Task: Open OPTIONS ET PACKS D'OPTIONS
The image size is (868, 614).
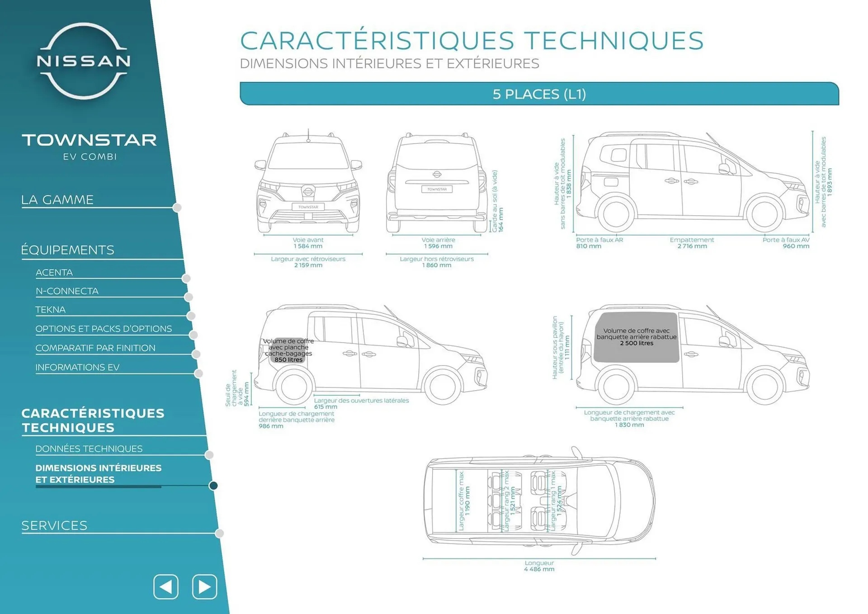Action: [x=104, y=329]
